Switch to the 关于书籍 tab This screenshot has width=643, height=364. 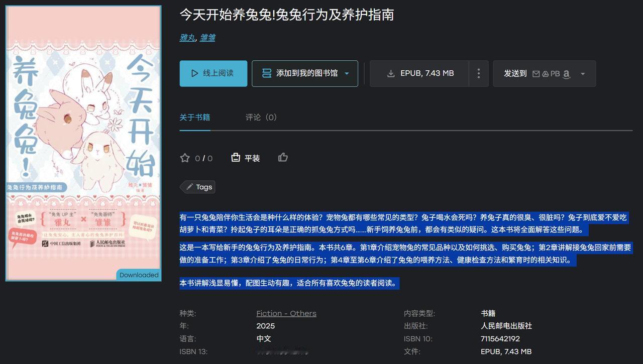tap(195, 117)
